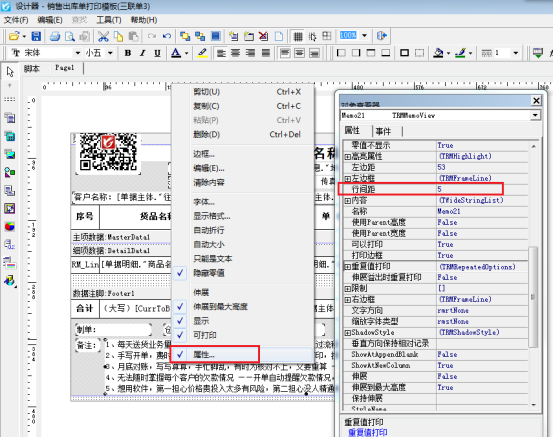Screen dimensions: 554x437
Task: Toggle Bold formatting button
Action: click(128, 53)
